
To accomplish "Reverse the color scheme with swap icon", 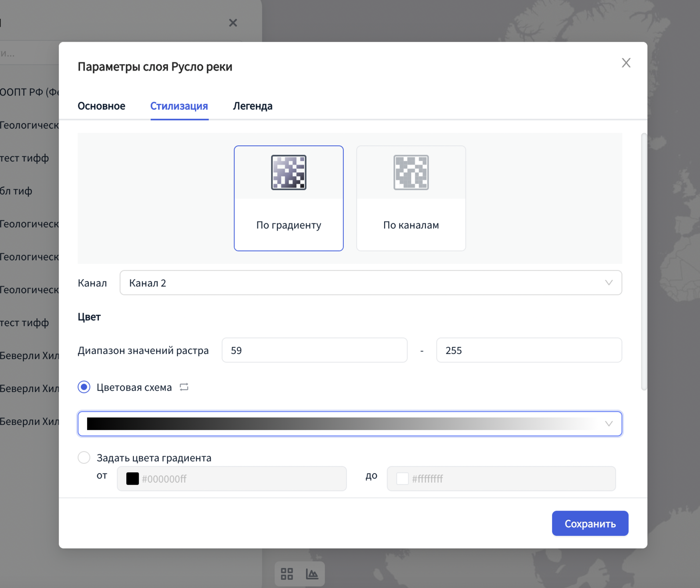I will point(184,387).
